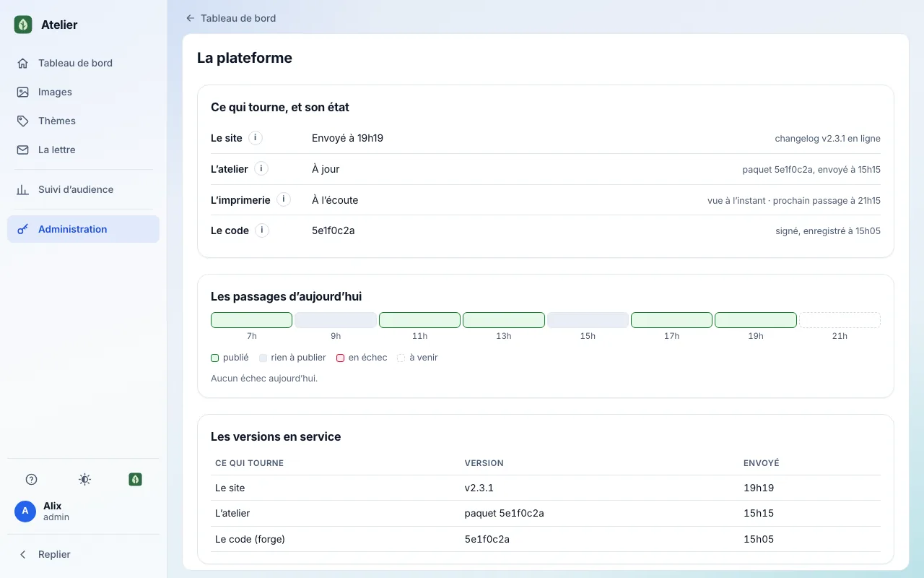Select the 15h run bar
Screen dimensions: 924x578
pyautogui.click(x=588, y=320)
